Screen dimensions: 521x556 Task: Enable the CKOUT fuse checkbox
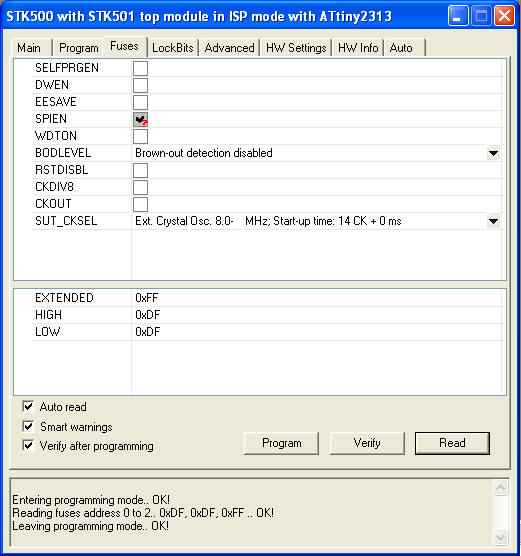pyautogui.click(x=140, y=204)
